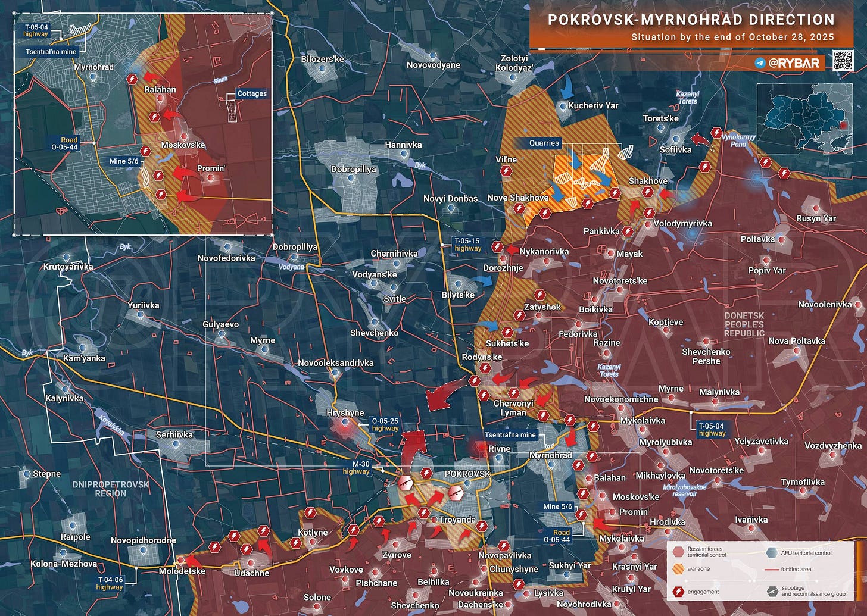867x616 pixels.
Task: Click the Troyanda label
Action: [457, 520]
